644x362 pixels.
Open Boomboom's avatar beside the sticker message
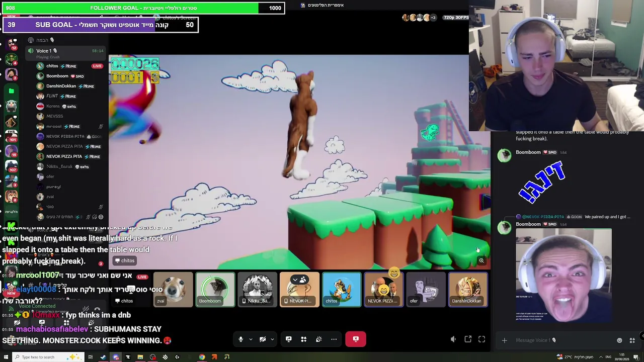pyautogui.click(x=504, y=156)
